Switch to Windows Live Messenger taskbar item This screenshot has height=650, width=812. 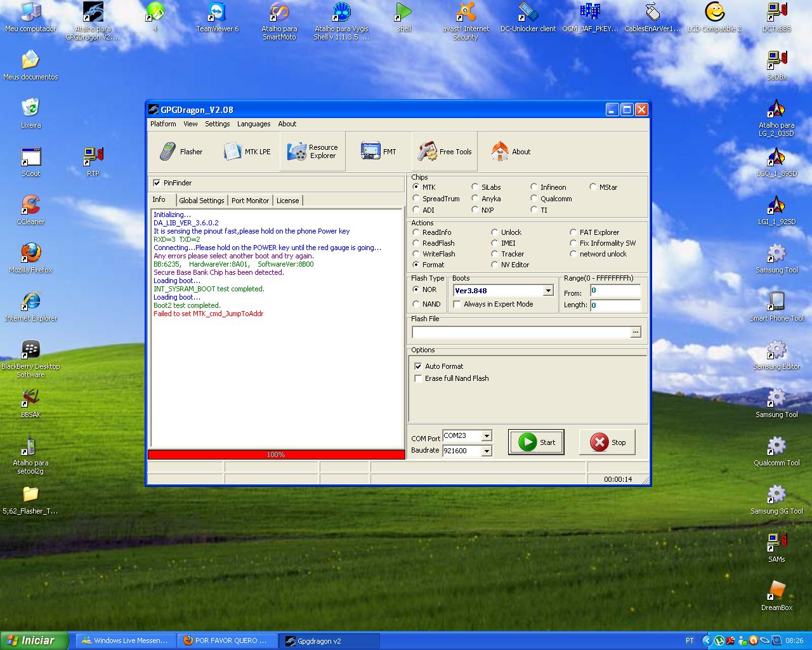[x=125, y=640]
